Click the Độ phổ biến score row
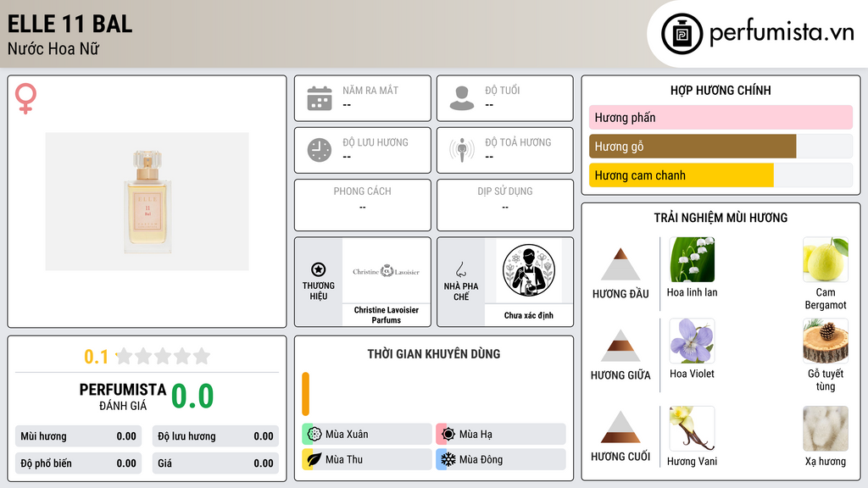Screen dimensions: 868x488 point(78,463)
